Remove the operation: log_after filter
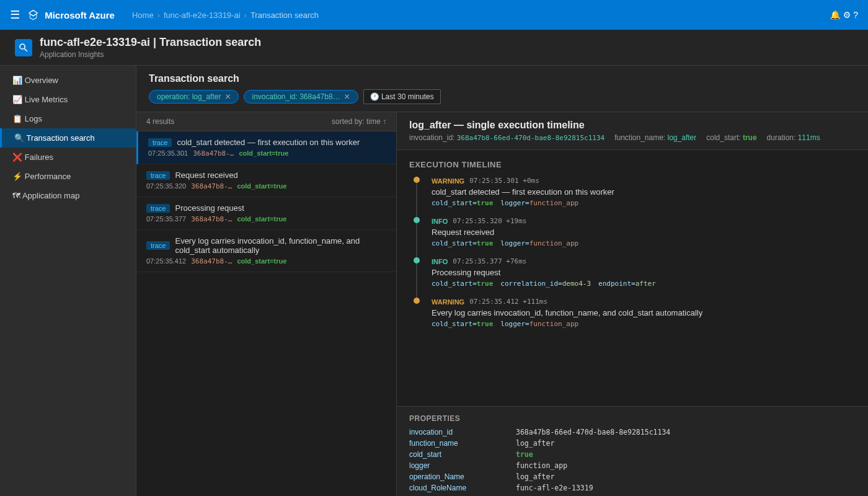Screen dimensions: 868x496 pyautogui.click(x=228, y=97)
